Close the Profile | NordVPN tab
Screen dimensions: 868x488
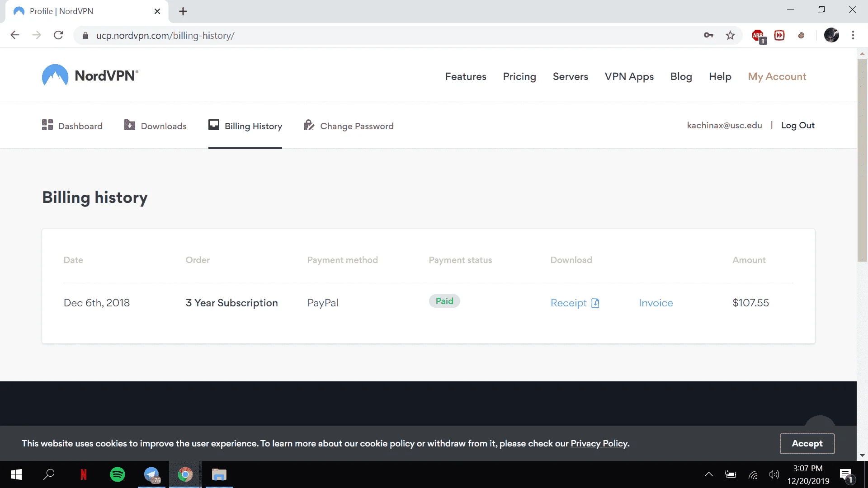[x=157, y=11]
